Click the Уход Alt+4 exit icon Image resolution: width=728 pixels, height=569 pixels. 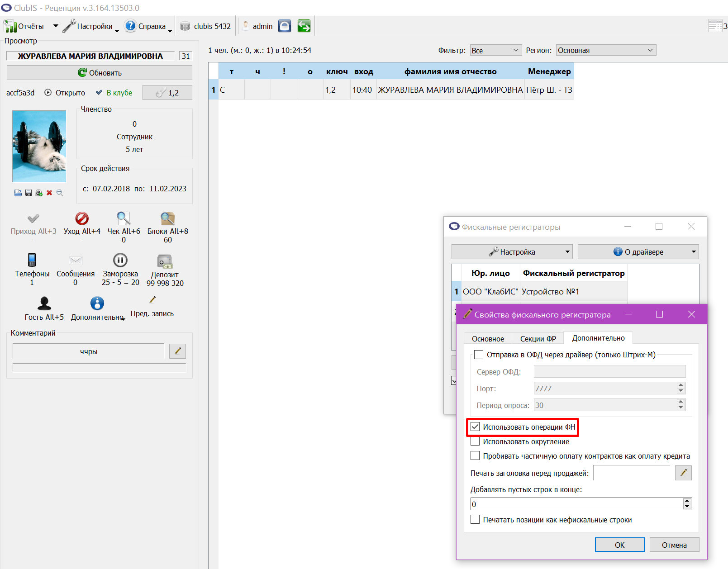tap(82, 219)
